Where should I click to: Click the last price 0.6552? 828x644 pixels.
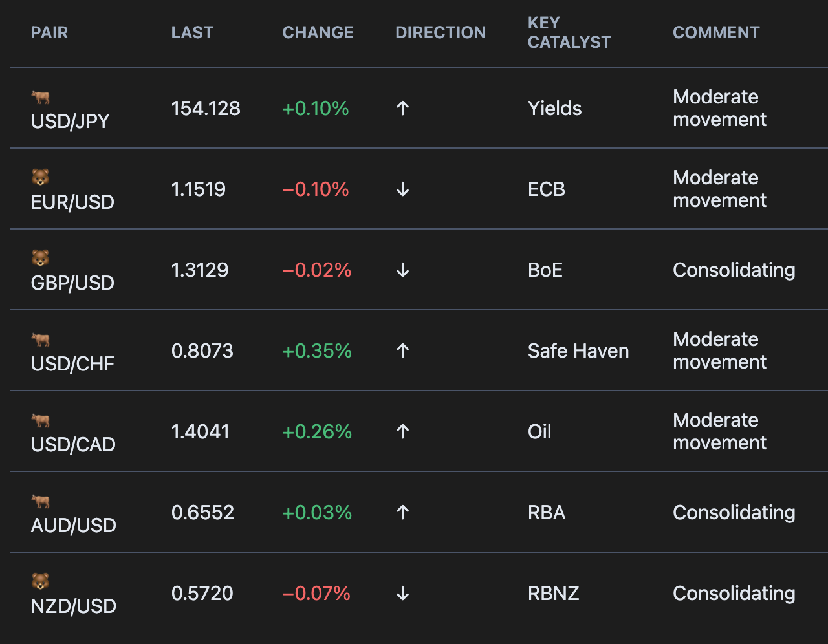(x=202, y=512)
